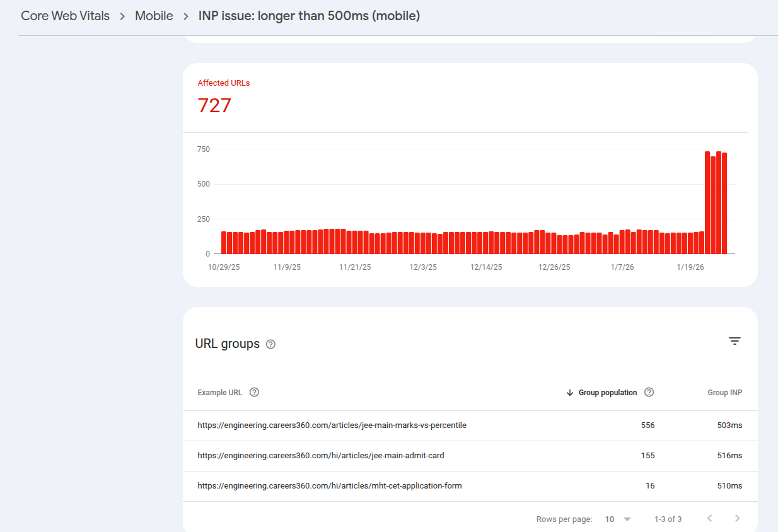Open mht-cet-application-form URL row
The height and width of the screenshot is (532, 778).
point(329,486)
